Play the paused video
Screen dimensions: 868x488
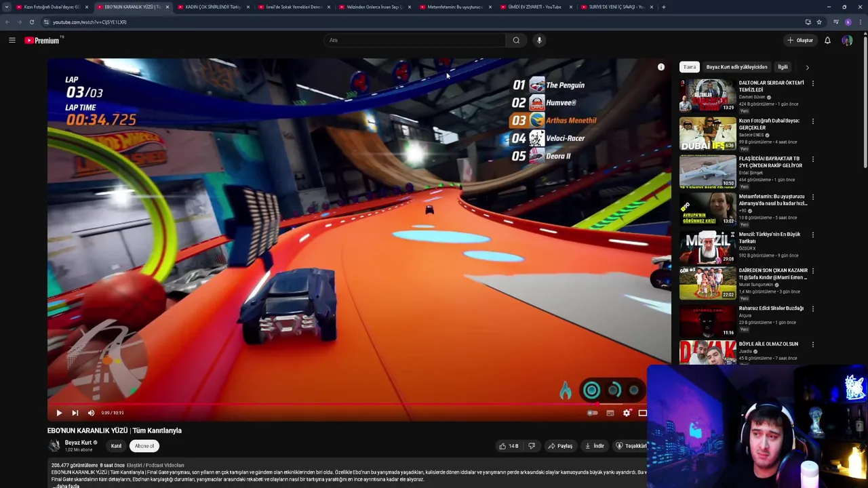(x=59, y=413)
